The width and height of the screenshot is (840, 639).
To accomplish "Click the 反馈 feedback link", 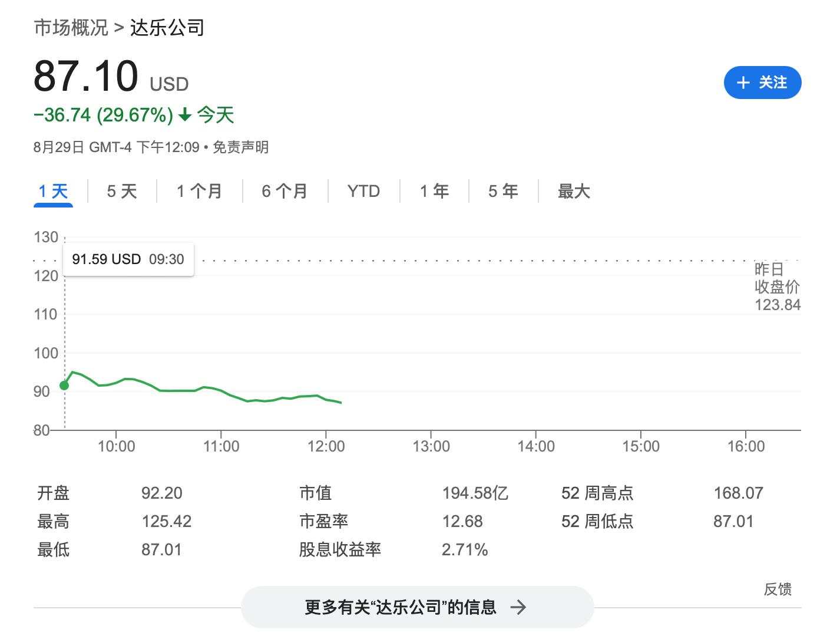I will pyautogui.click(x=778, y=589).
